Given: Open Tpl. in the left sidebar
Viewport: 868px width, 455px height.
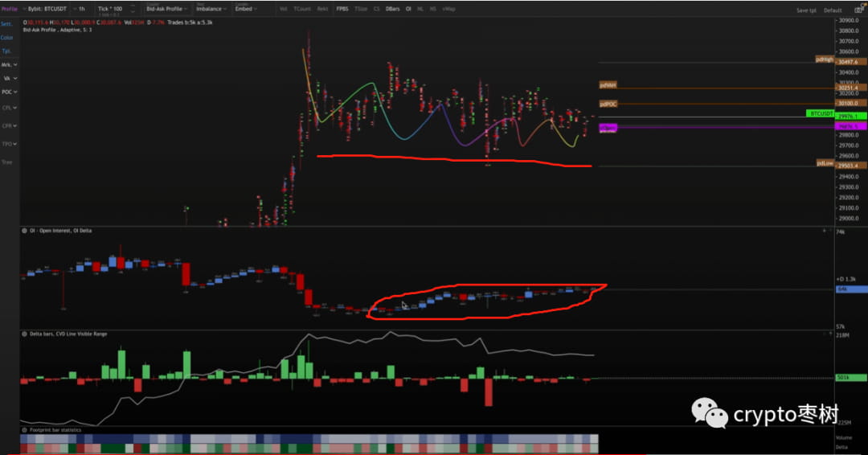Looking at the screenshot, I should (x=6, y=51).
